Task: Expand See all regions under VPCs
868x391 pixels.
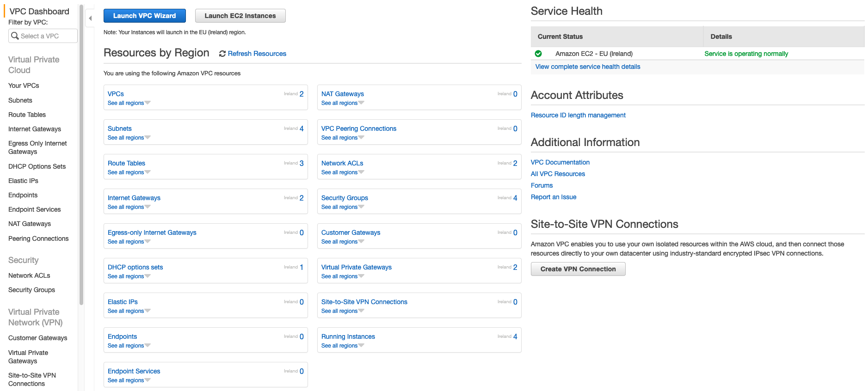Action: coord(129,103)
